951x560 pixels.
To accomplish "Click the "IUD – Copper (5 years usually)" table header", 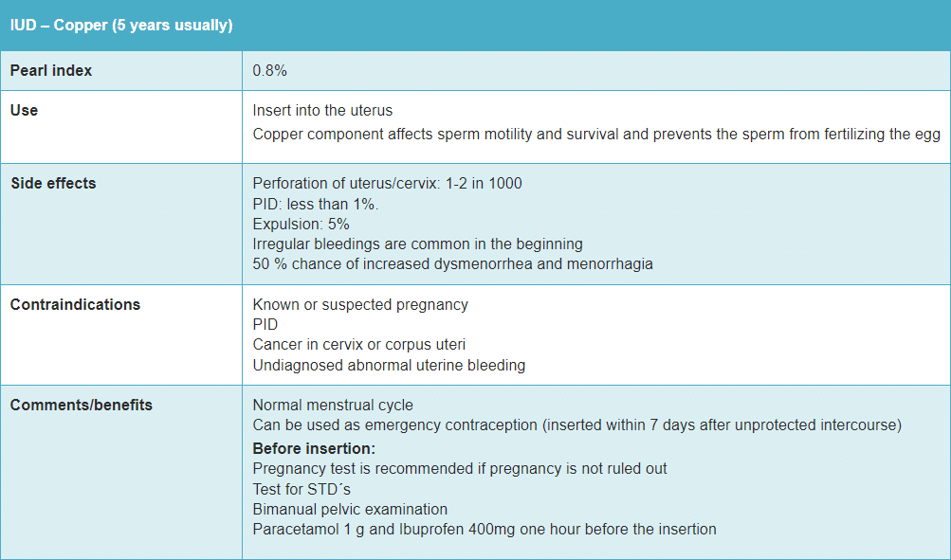I will (121, 26).
